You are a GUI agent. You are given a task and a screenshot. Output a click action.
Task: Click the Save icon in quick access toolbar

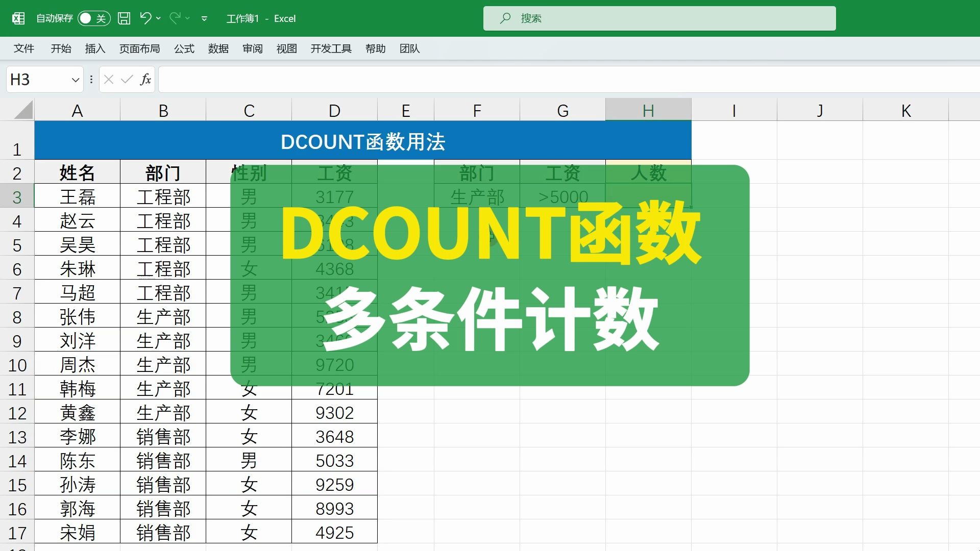pyautogui.click(x=124, y=18)
